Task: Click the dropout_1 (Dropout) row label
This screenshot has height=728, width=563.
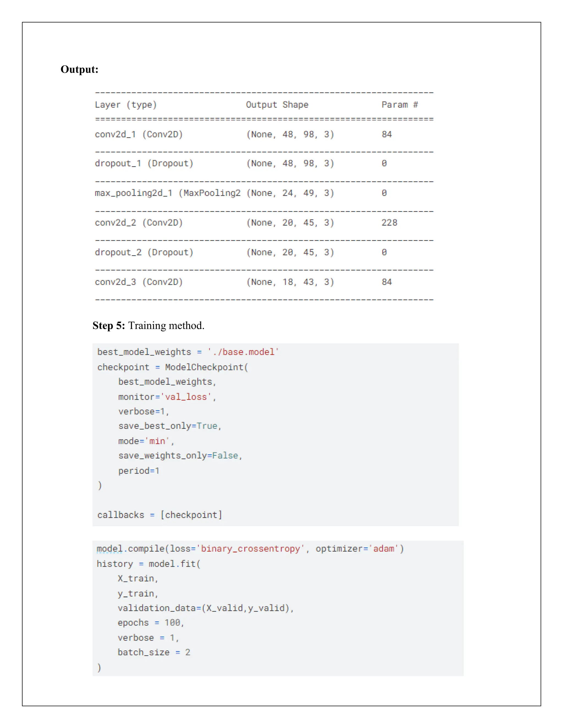Action: 144,163
